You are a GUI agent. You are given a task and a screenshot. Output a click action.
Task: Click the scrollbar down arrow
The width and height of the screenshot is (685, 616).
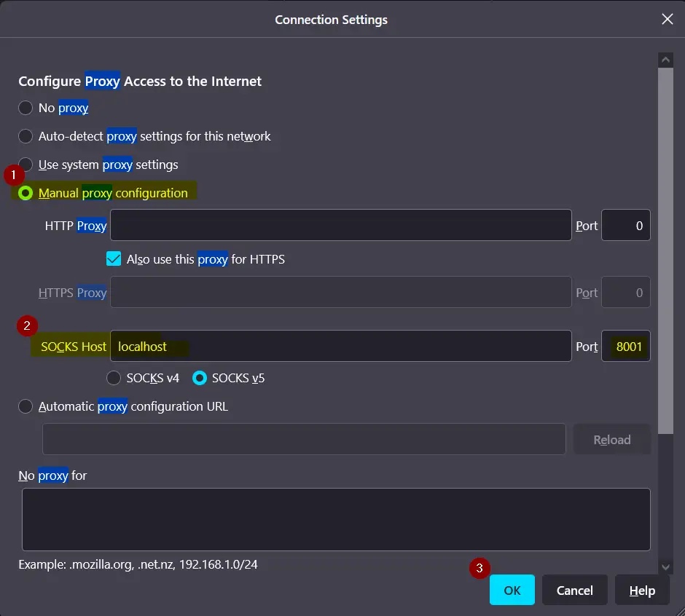(x=665, y=566)
